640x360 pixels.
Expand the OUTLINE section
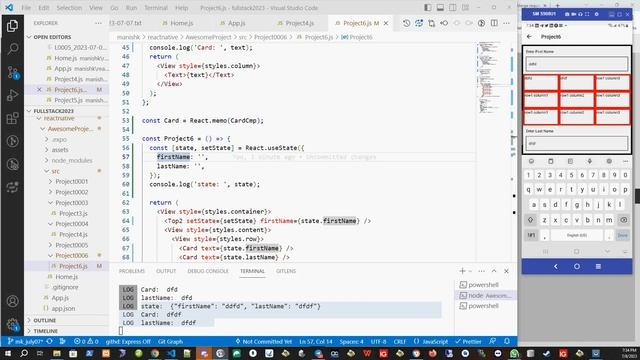click(x=66, y=320)
